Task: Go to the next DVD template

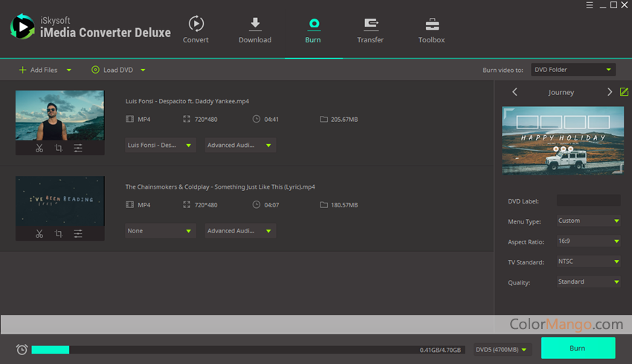Action: [610, 92]
